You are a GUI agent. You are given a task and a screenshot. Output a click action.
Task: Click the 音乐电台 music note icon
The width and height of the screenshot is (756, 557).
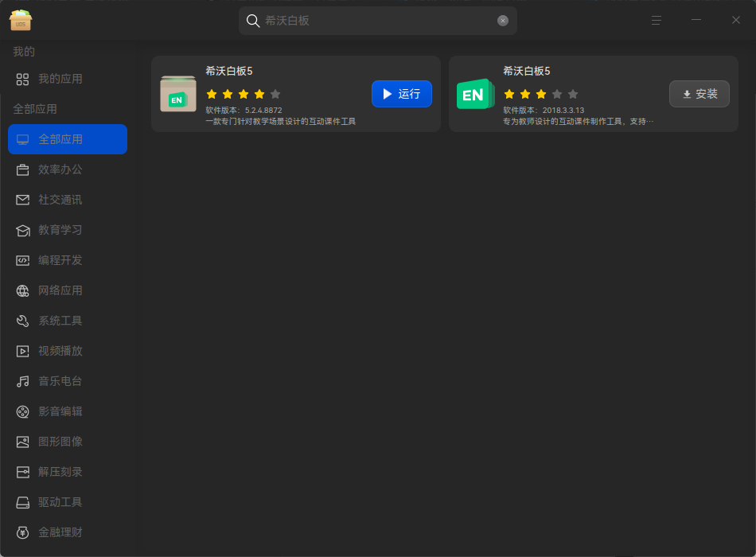tap(22, 381)
